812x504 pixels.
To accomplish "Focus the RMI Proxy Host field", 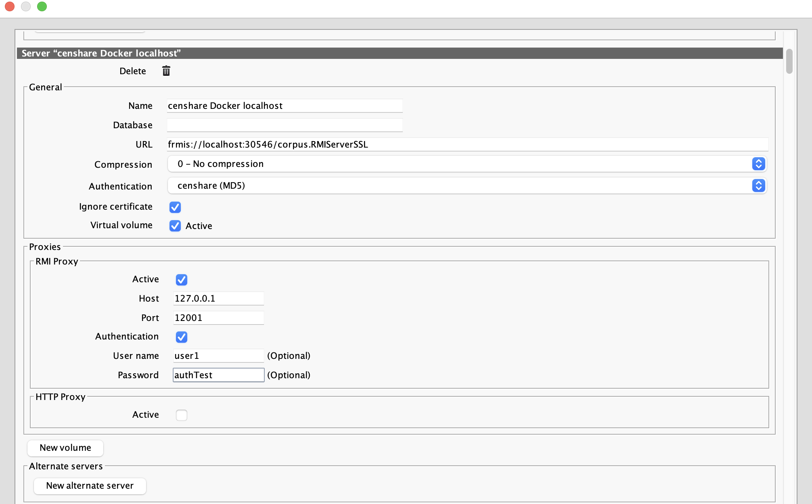I will 218,298.
